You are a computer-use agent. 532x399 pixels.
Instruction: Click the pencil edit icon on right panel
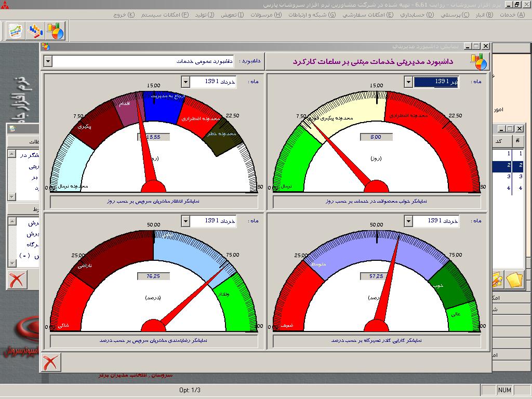point(496,280)
